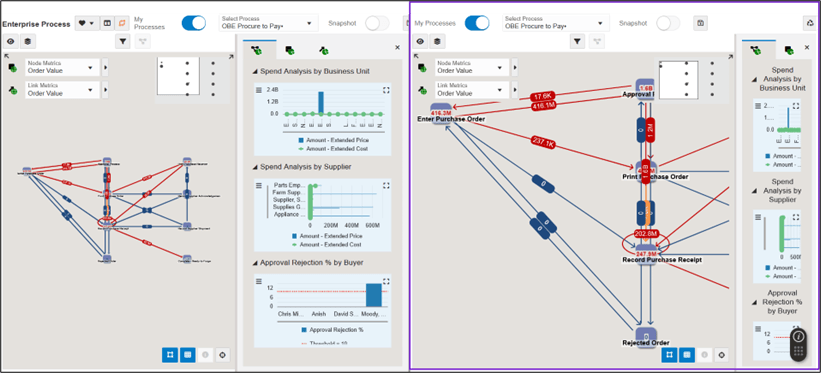Click crosshair center button in right canvas

tap(722, 355)
